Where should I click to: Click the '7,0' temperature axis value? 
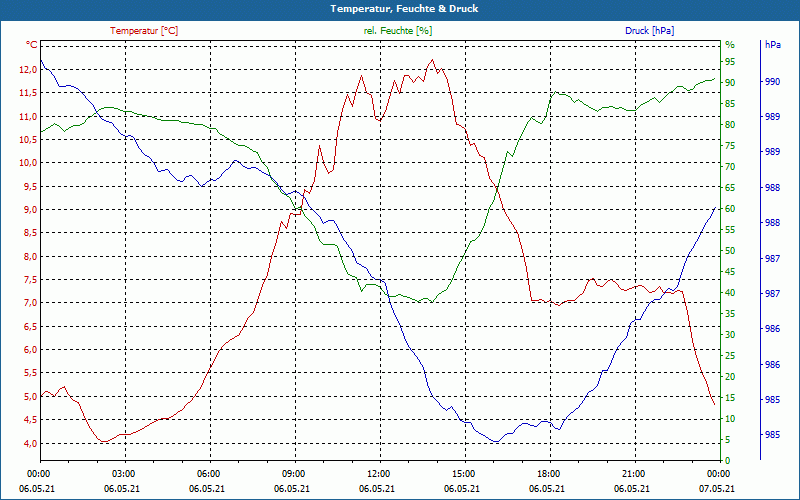[x=31, y=303]
